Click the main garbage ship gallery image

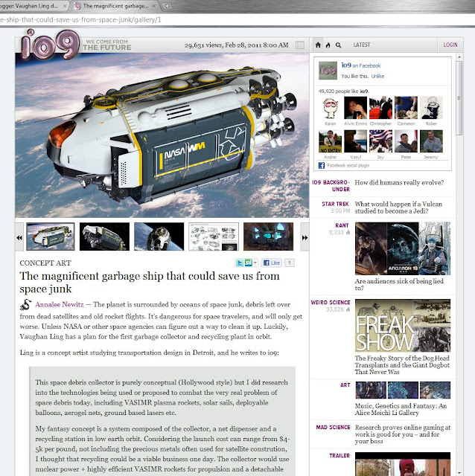[x=162, y=135]
